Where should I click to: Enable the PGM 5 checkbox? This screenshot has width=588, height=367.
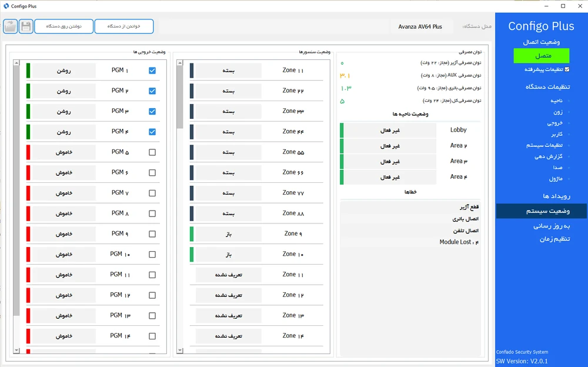[152, 152]
